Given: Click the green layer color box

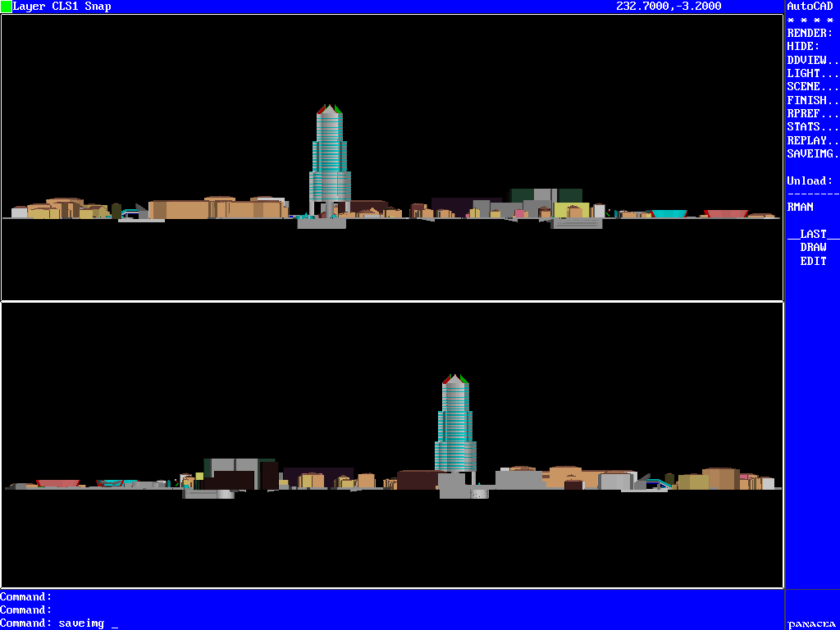Looking at the screenshot, I should [7, 7].
